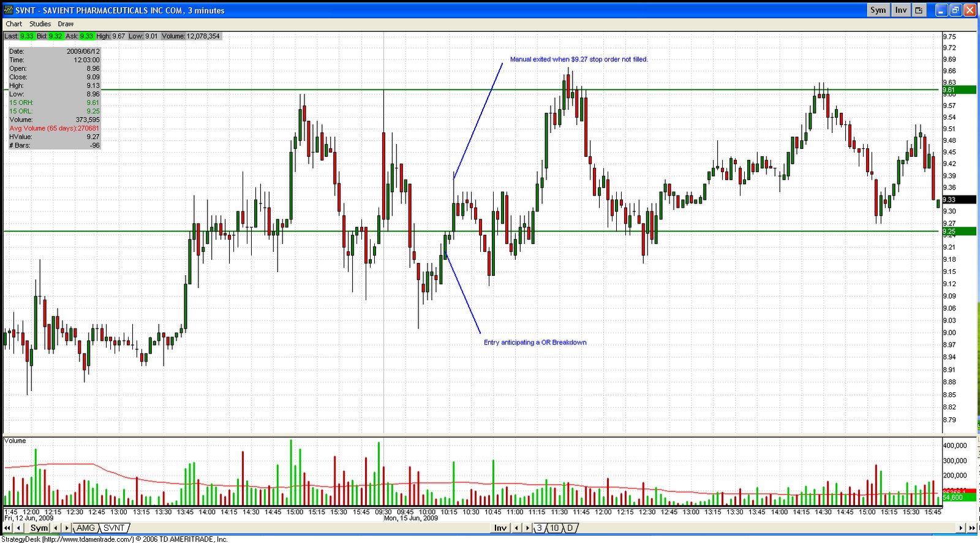
Task: Click the 9.61 green price axis label
Action: (959, 90)
